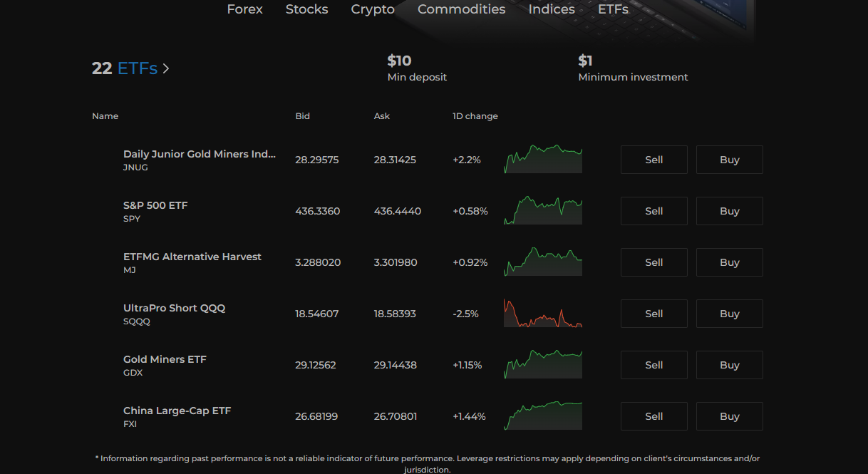Viewport: 868px width, 474px height.
Task: Click the chevron next to 22 ETFs
Action: [x=166, y=68]
